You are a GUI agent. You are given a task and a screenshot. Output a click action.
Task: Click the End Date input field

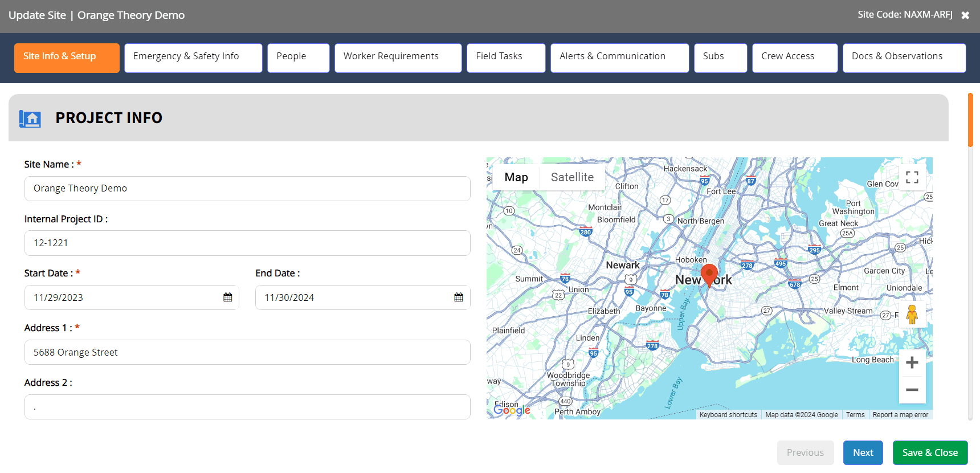coord(363,297)
